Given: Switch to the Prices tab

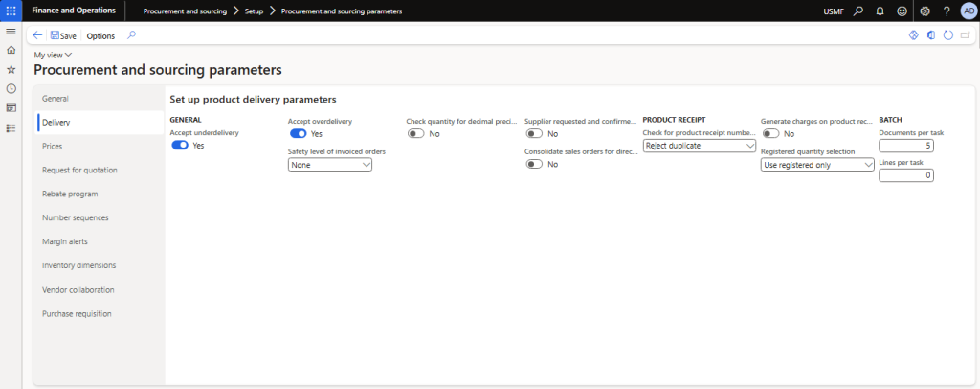Looking at the screenshot, I should tap(53, 146).
